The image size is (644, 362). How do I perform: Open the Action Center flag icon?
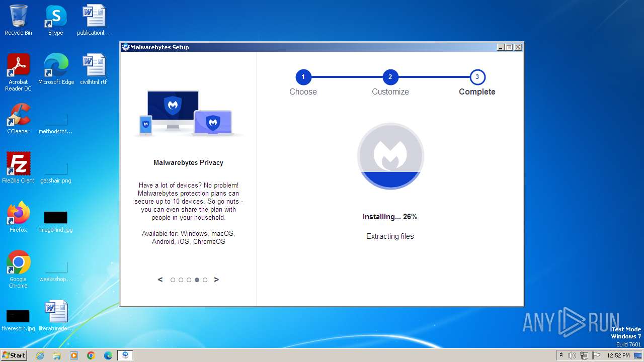[596, 355]
